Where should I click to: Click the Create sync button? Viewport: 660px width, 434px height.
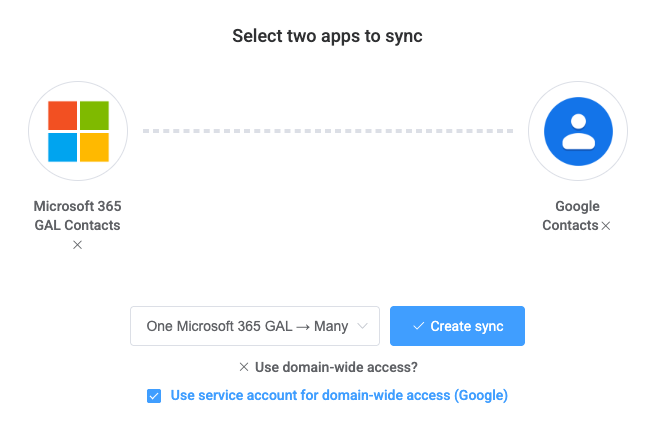pyautogui.click(x=457, y=326)
